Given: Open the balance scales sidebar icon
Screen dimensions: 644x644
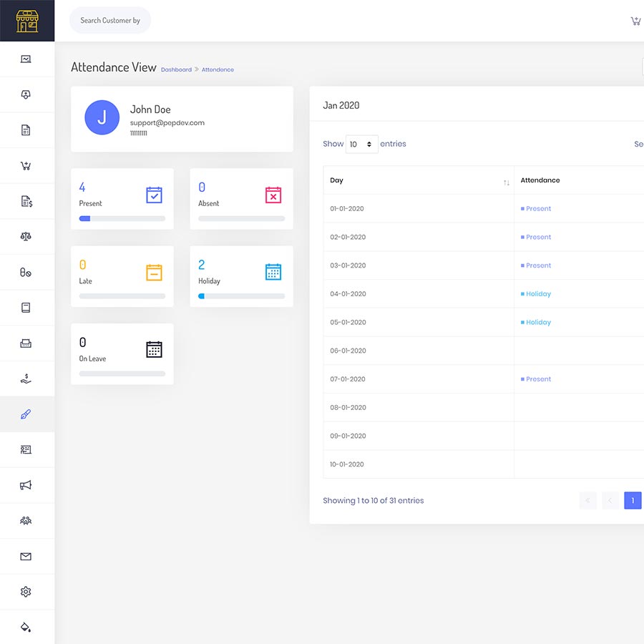Looking at the screenshot, I should click(26, 237).
